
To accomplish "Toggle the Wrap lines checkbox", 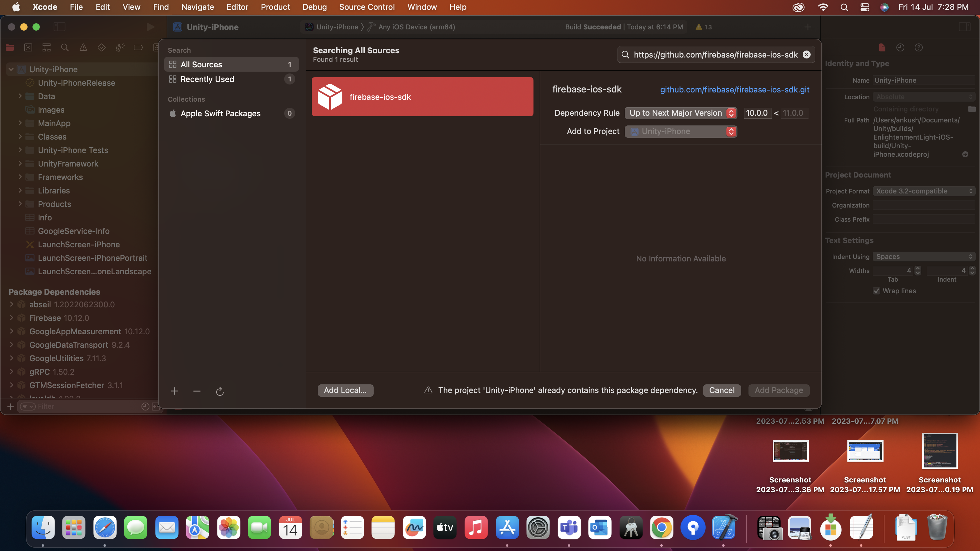I will (876, 291).
